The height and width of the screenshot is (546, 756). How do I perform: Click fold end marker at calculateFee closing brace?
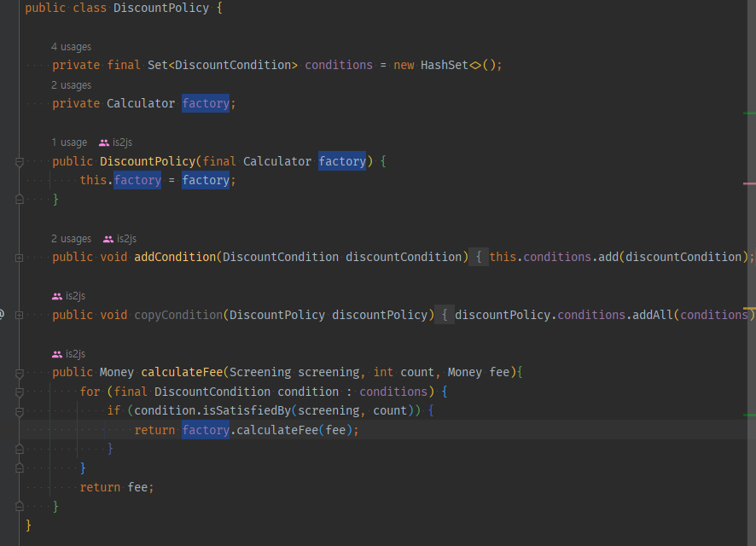click(20, 506)
